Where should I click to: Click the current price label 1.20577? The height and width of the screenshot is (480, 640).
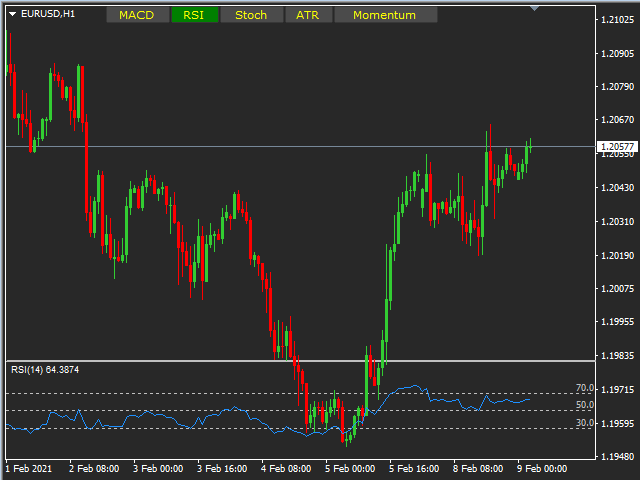point(616,147)
